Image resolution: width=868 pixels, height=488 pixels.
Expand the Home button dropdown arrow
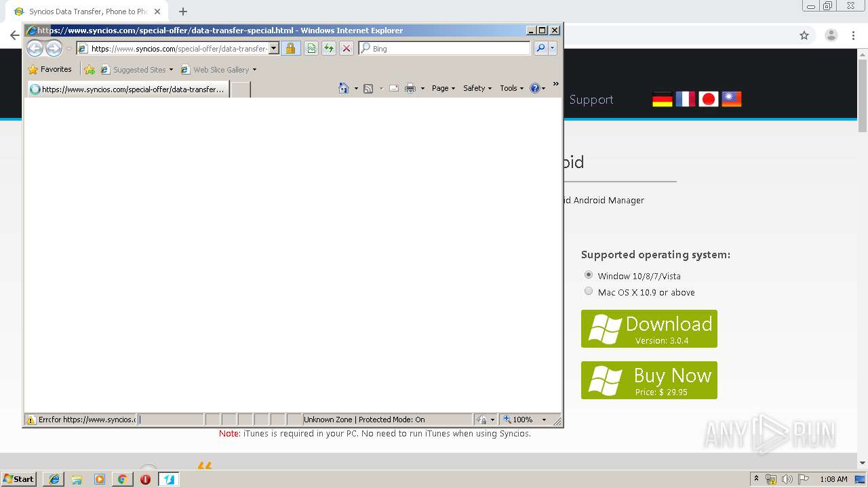coord(356,88)
